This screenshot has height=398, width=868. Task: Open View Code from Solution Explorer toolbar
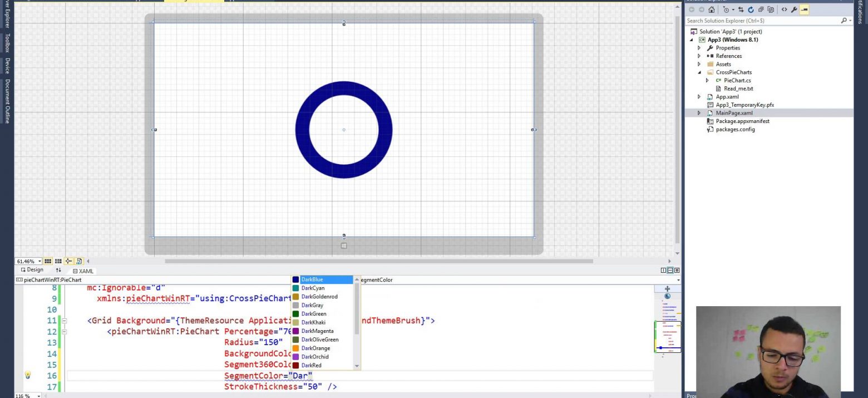784,9
